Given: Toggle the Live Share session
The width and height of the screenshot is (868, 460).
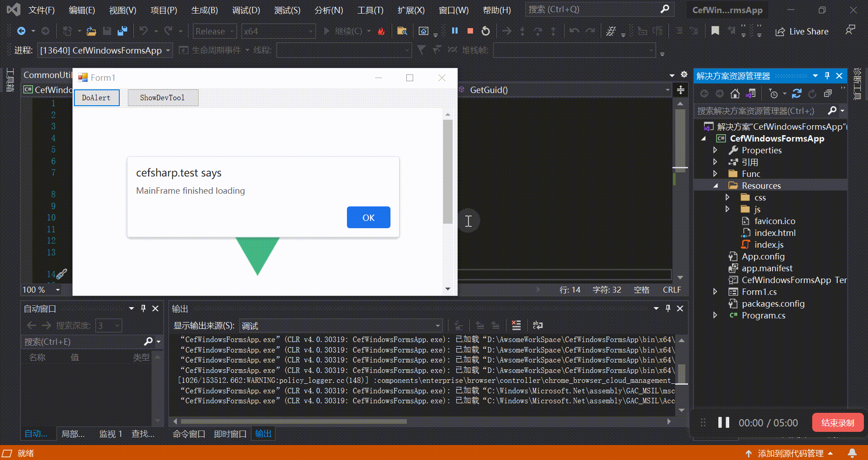Looking at the screenshot, I should pyautogui.click(x=802, y=31).
